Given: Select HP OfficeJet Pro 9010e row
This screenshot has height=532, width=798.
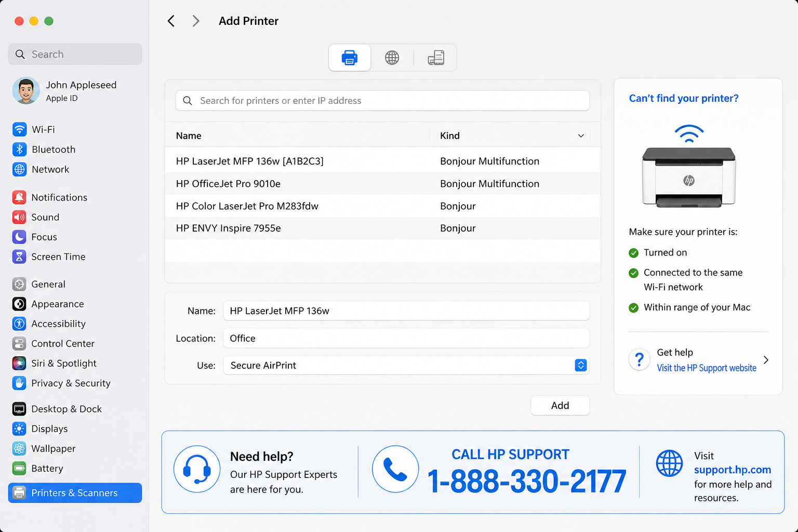Looking at the screenshot, I should (382, 183).
